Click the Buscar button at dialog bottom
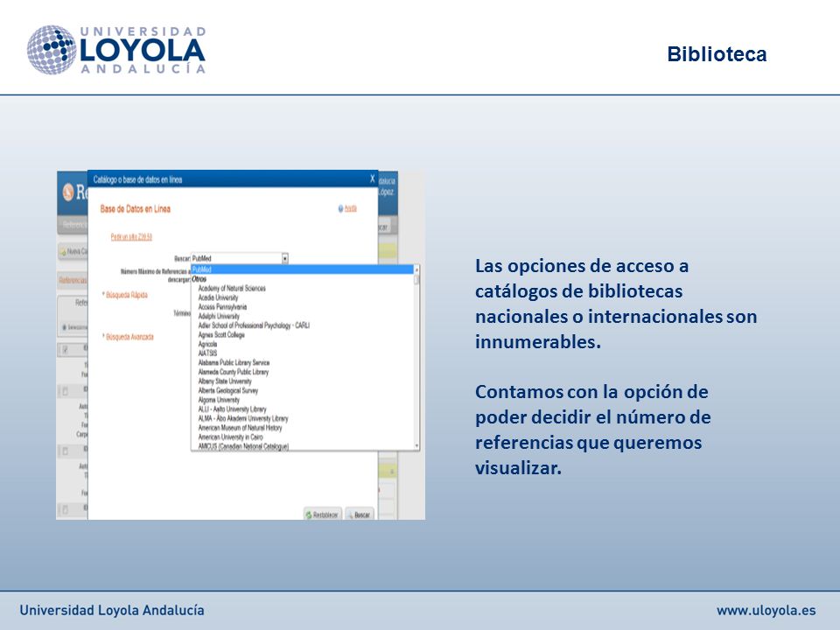The image size is (840, 630). coord(359,514)
